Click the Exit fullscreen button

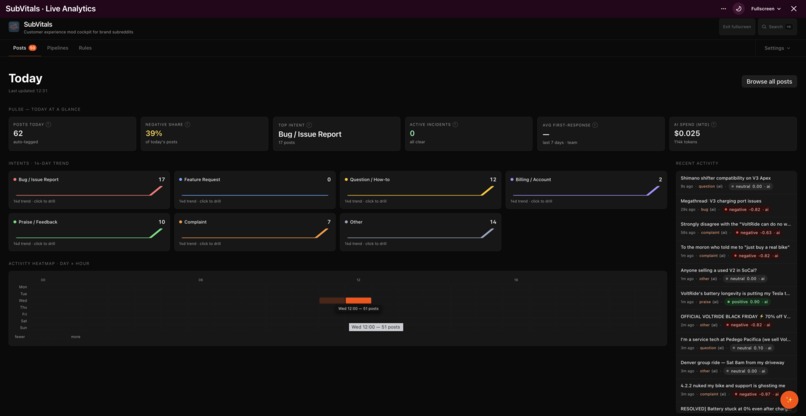(x=737, y=27)
